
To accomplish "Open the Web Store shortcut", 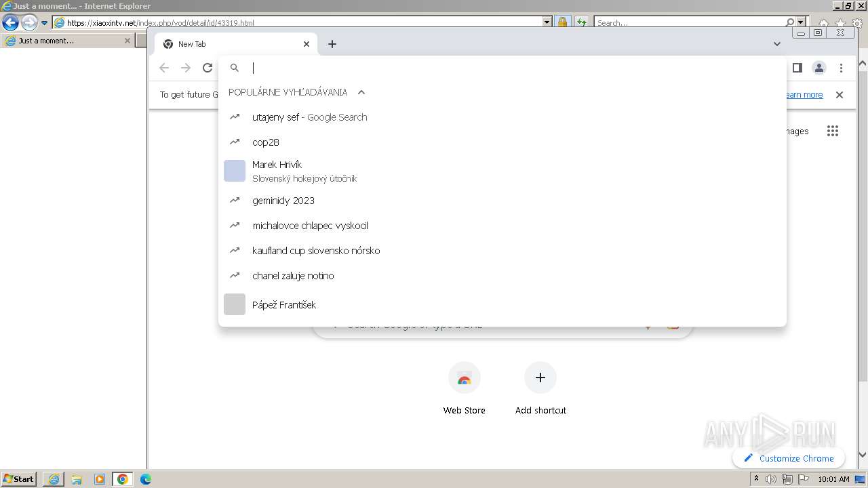I will [465, 389].
